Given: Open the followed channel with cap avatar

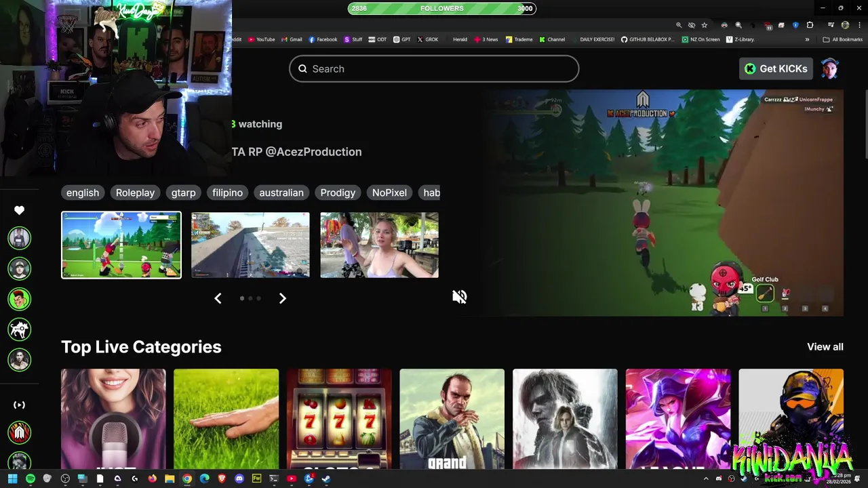Looking at the screenshot, I should 20,268.
